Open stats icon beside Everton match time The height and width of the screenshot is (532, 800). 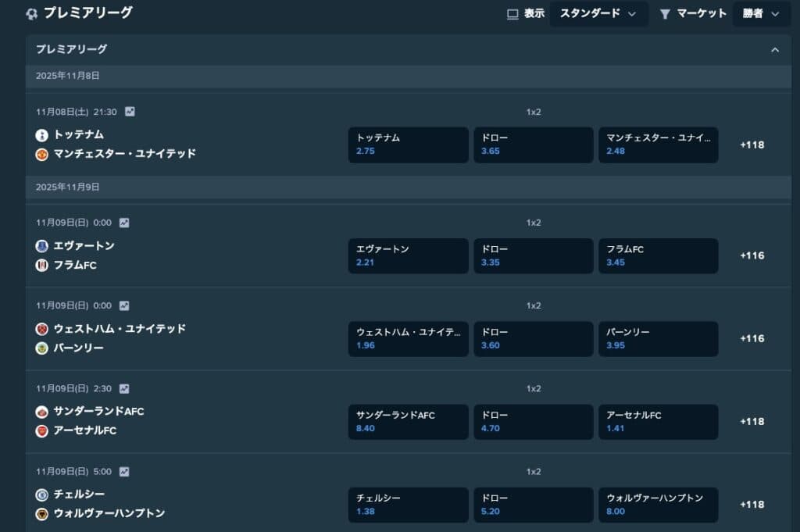pyautogui.click(x=124, y=223)
